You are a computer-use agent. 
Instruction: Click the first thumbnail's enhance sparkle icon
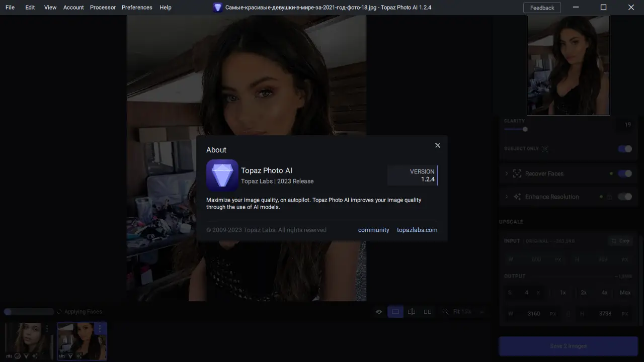34,356
